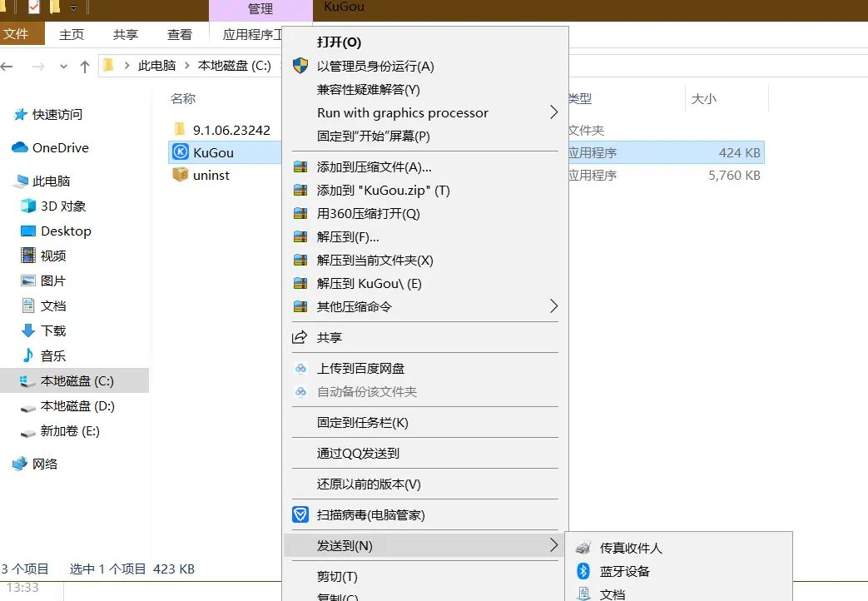Switch to the 共享 ribbon tab
The image size is (868, 601).
(x=125, y=34)
